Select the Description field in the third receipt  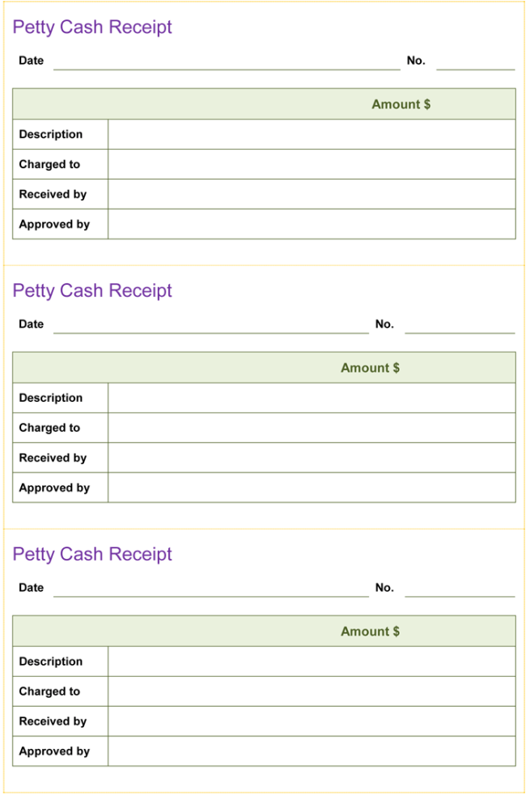click(312, 662)
